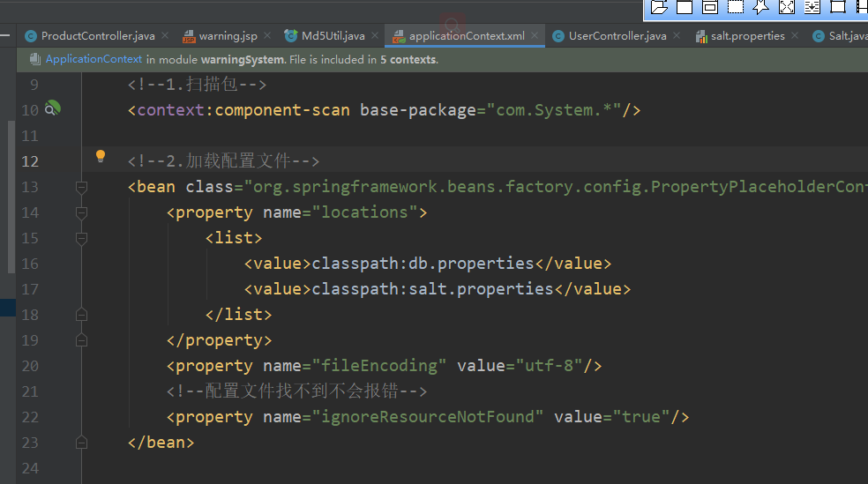This screenshot has width=868, height=484.
Task: Click the freehand star-shaped capture icon
Action: 761,7
